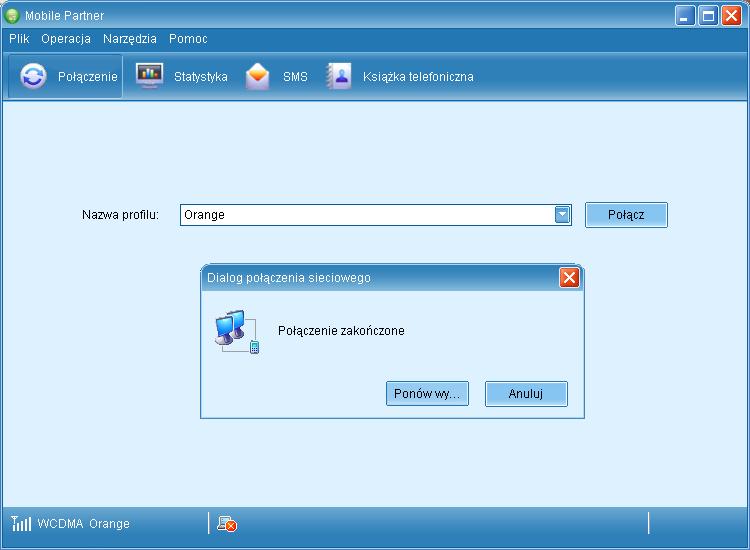
Task: Click the disconnected status icon in status bar
Action: click(227, 524)
